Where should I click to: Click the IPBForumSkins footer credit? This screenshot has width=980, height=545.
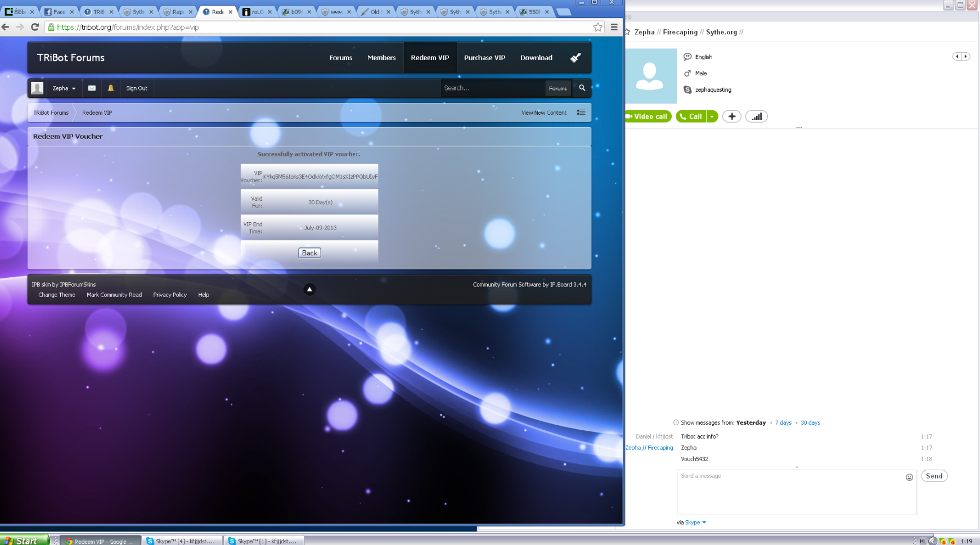(78, 285)
